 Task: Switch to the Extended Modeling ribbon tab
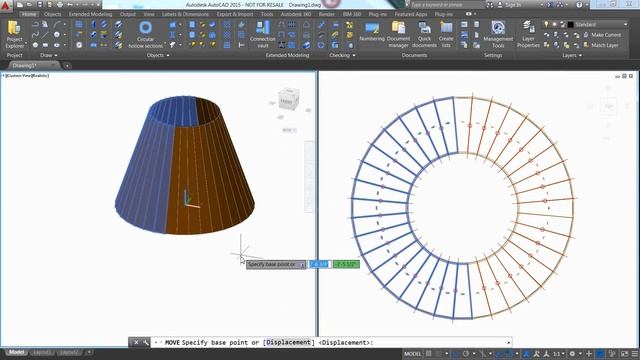click(x=90, y=14)
